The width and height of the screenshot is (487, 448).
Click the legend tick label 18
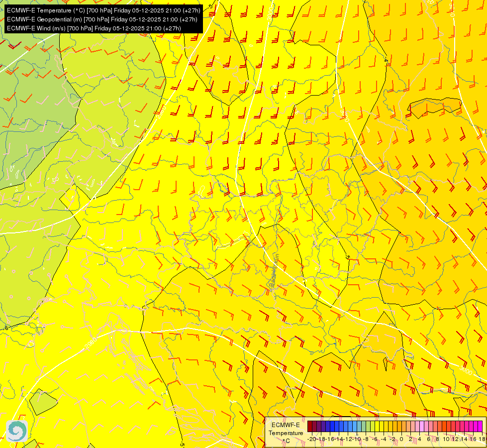pos(482,439)
